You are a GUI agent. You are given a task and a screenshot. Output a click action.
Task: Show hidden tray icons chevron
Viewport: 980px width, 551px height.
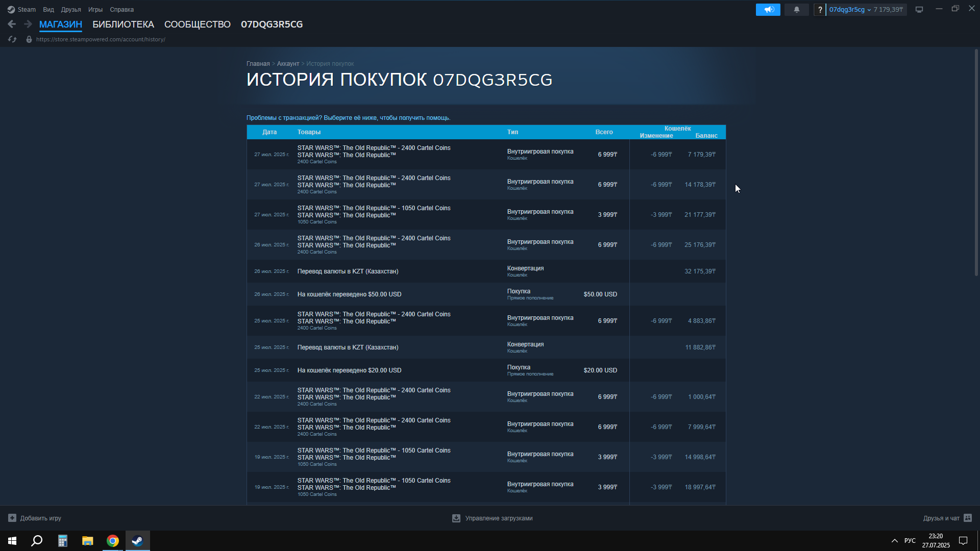click(894, 541)
